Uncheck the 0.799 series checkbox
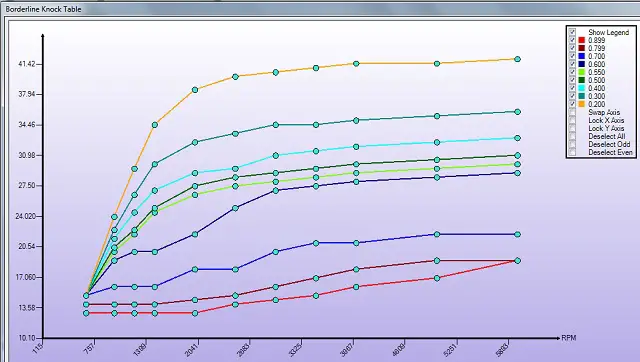The width and height of the screenshot is (640, 362). (x=572, y=48)
